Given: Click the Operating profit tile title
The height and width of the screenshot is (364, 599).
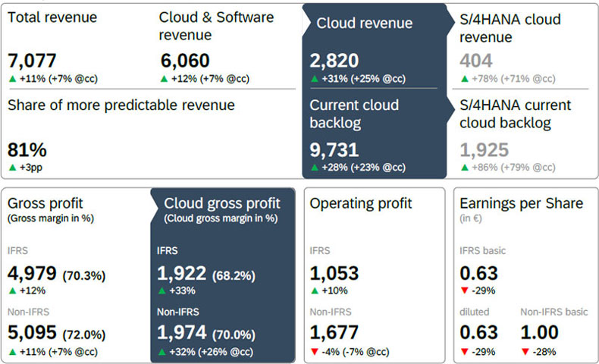Looking at the screenshot, I should coord(360,203).
